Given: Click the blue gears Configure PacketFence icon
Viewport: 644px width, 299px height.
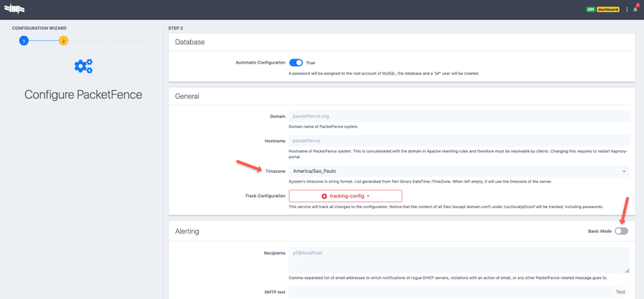Looking at the screenshot, I should tap(84, 67).
